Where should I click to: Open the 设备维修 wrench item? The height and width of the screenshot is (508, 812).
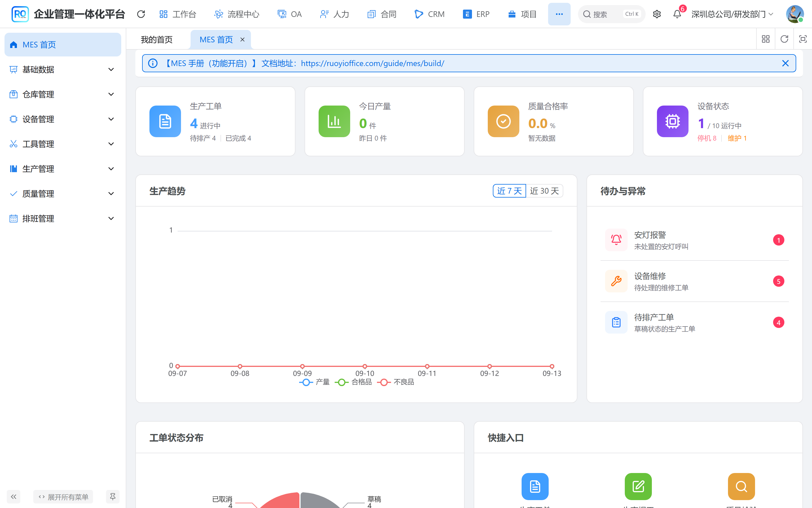(x=694, y=281)
